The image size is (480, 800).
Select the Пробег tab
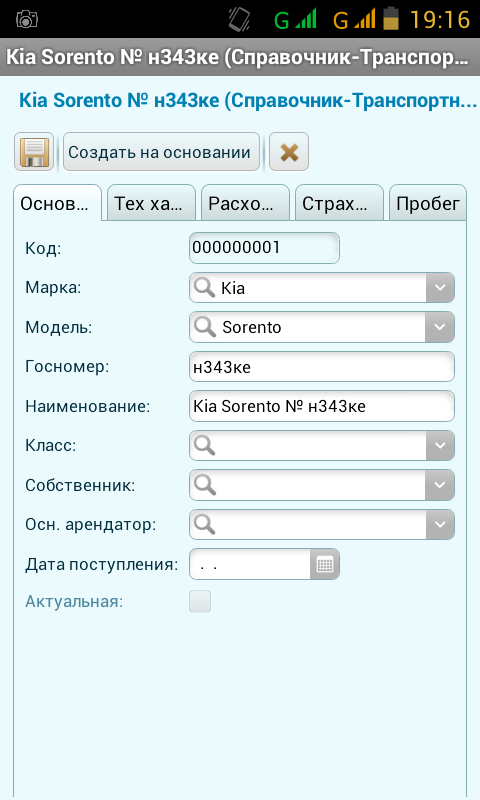coord(428,203)
